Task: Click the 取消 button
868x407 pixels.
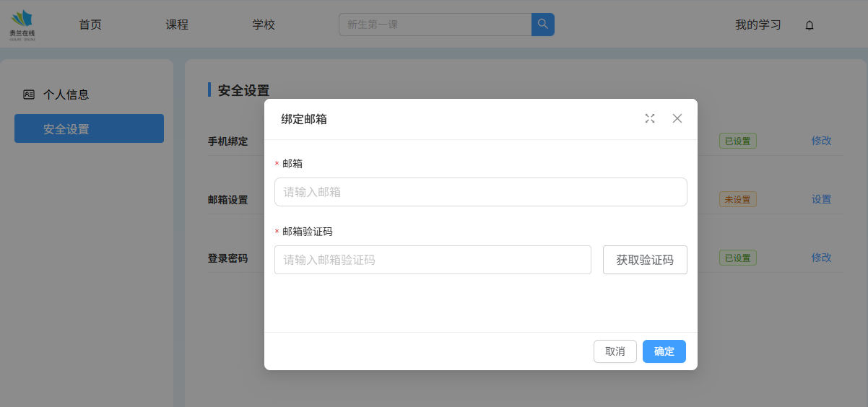Action: click(615, 351)
